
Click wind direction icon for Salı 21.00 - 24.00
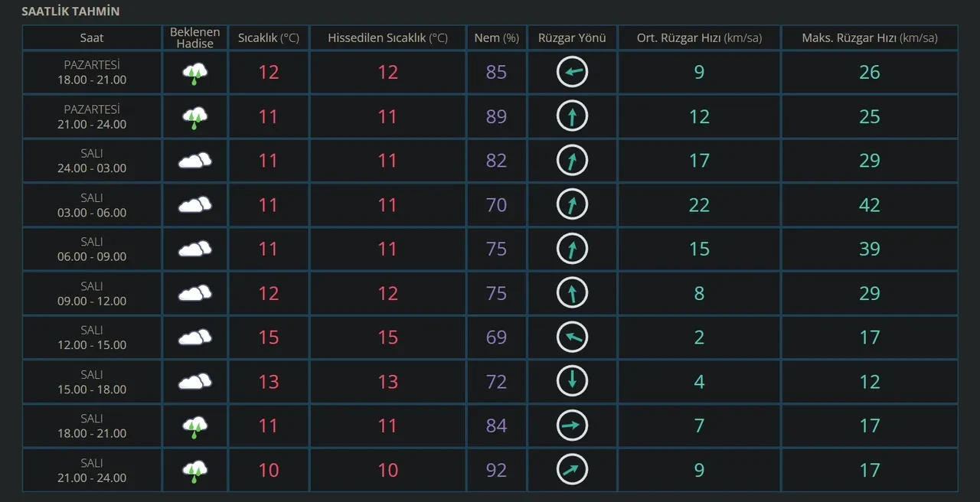pos(572,470)
